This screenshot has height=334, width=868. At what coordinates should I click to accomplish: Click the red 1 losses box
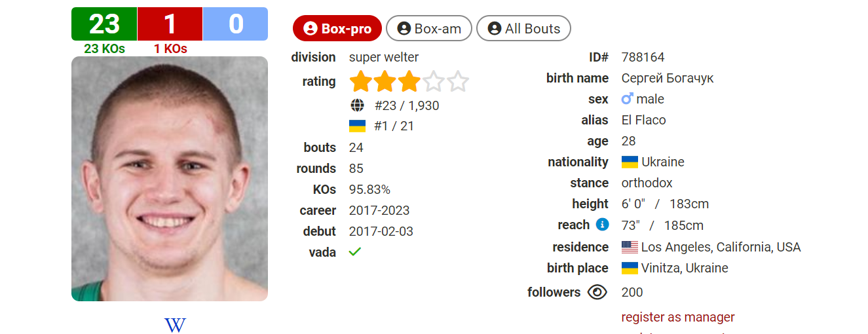pos(170,24)
